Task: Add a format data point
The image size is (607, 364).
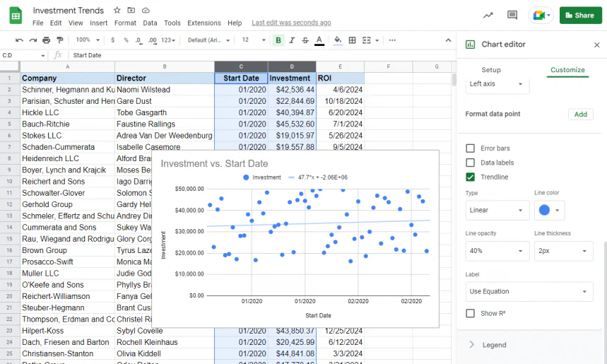Action: (x=580, y=115)
